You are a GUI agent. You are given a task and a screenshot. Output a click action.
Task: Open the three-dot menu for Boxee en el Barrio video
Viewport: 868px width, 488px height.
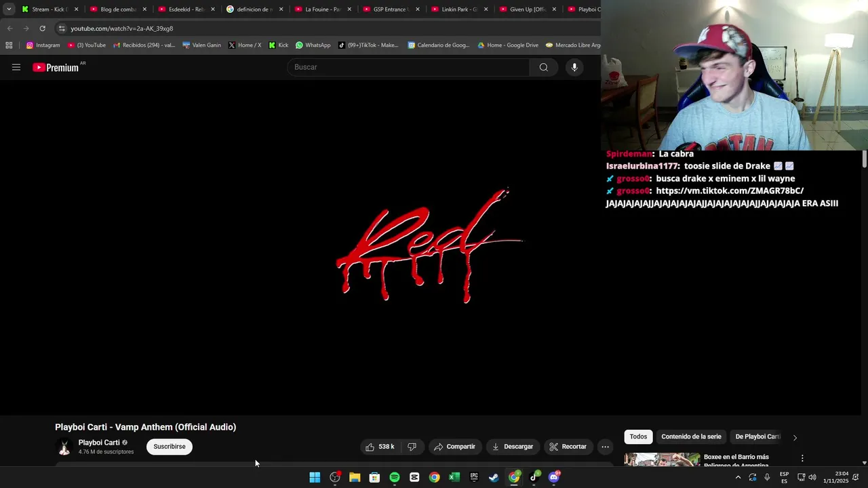click(x=802, y=458)
